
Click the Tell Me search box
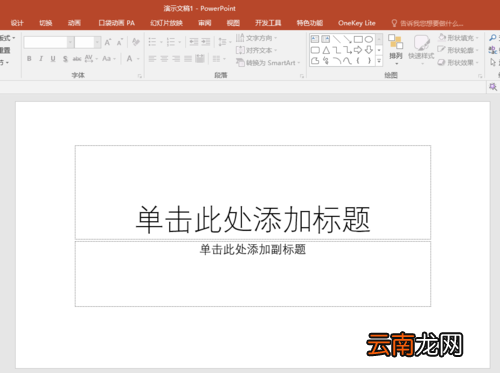(x=427, y=23)
